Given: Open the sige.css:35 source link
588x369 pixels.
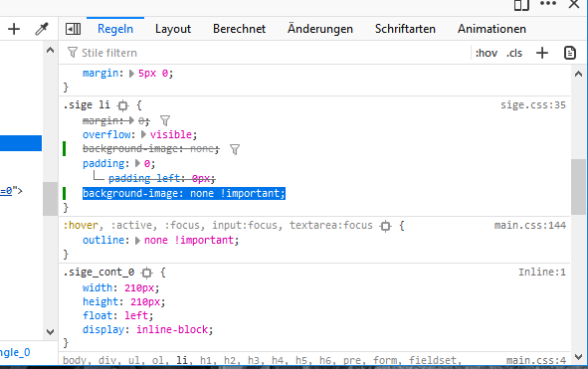Looking at the screenshot, I should point(533,105).
